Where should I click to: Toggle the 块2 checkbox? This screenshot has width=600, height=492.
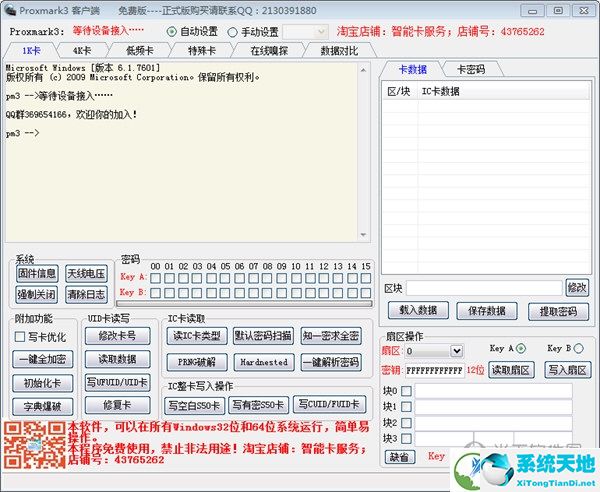406,423
